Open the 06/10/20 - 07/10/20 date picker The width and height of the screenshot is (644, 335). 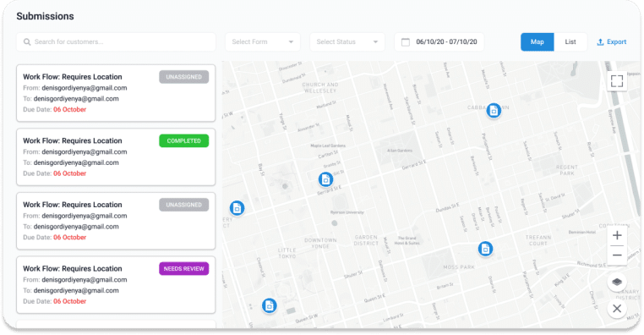[x=439, y=42]
